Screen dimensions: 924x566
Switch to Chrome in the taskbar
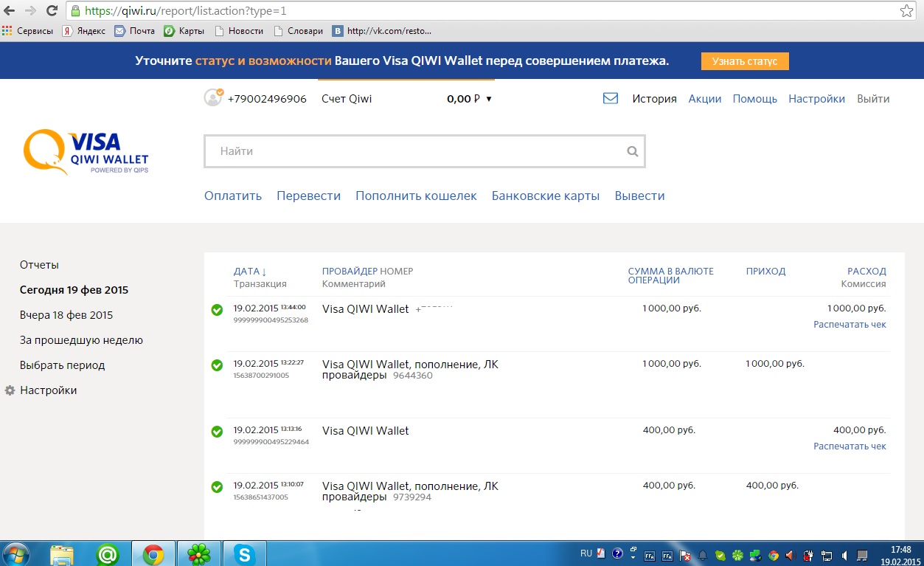click(x=153, y=553)
